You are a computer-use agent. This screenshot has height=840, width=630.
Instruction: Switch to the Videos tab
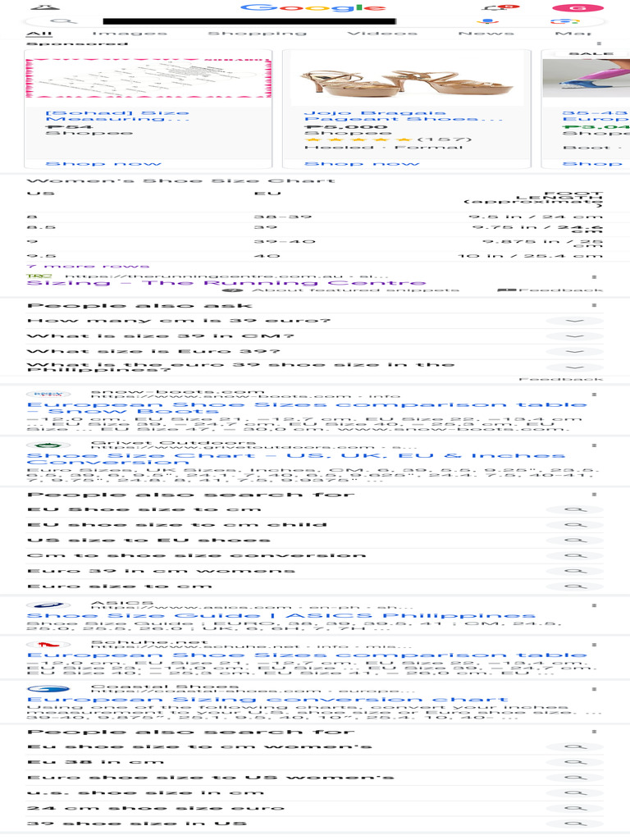pos(382,33)
